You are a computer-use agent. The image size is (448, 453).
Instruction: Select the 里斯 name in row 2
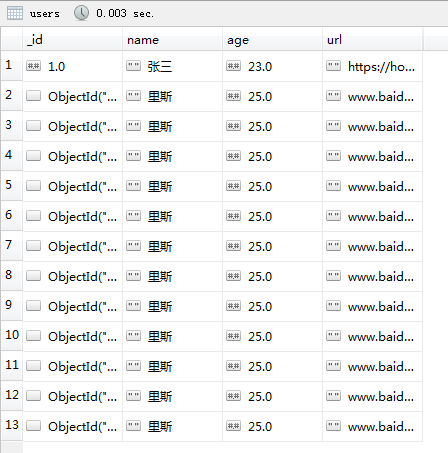[x=160, y=97]
